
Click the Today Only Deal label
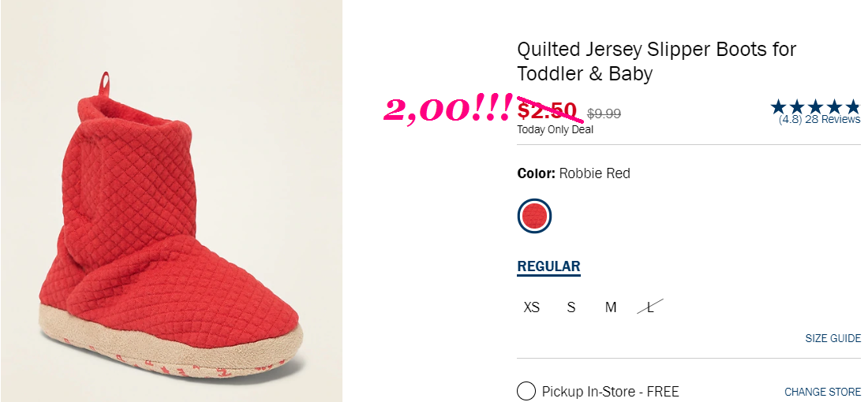556,129
